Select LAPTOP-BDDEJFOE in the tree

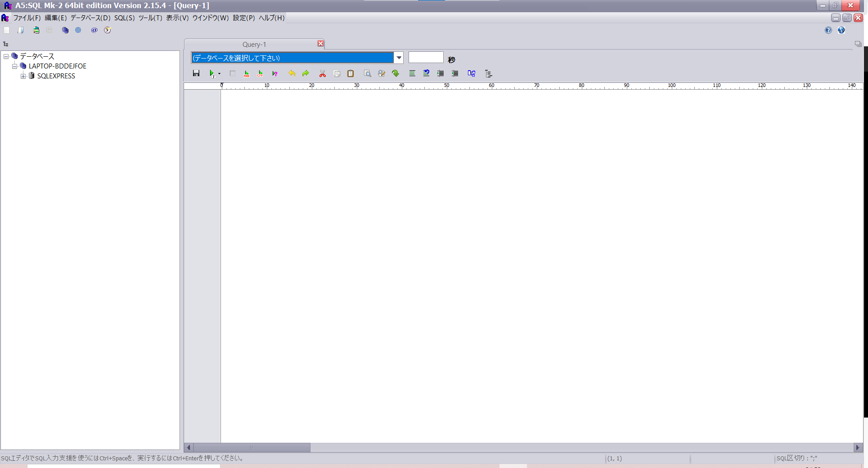pos(58,66)
